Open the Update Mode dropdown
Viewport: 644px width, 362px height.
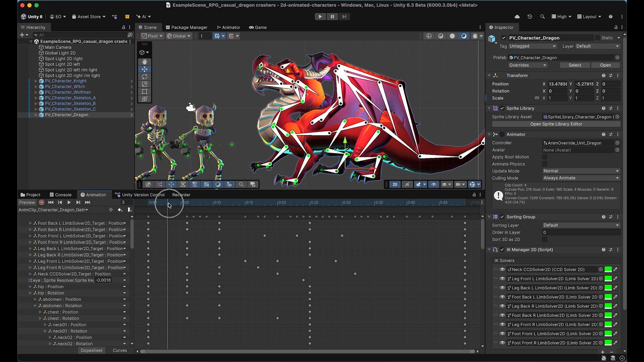[x=581, y=171]
